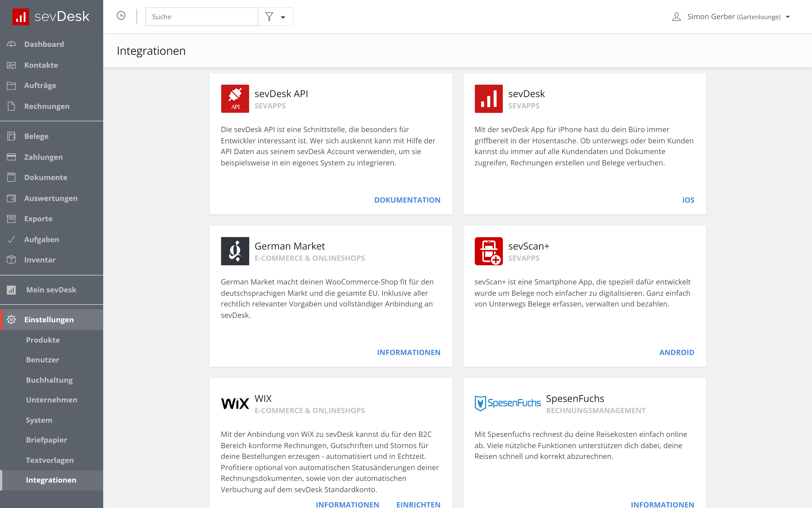Click the German Market card title
The image size is (812, 508).
[290, 246]
